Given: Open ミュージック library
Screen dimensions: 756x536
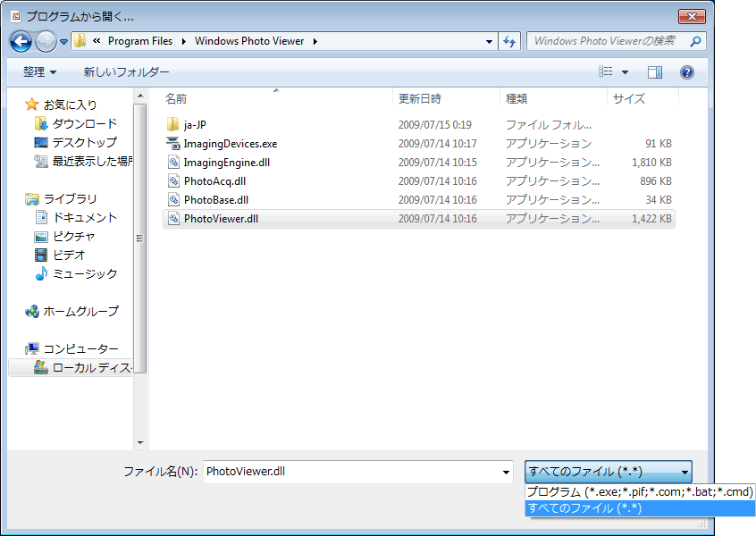Looking at the screenshot, I should [x=84, y=273].
